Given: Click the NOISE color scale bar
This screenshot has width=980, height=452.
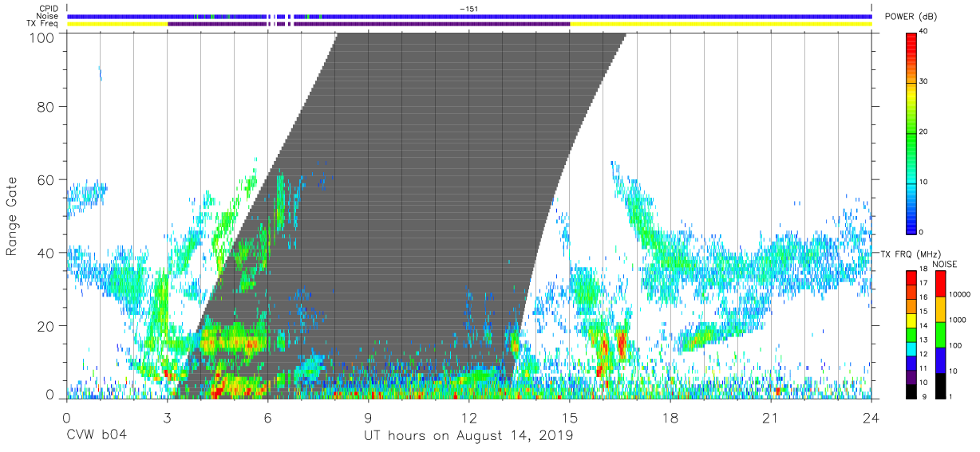Looking at the screenshot, I should click(939, 335).
